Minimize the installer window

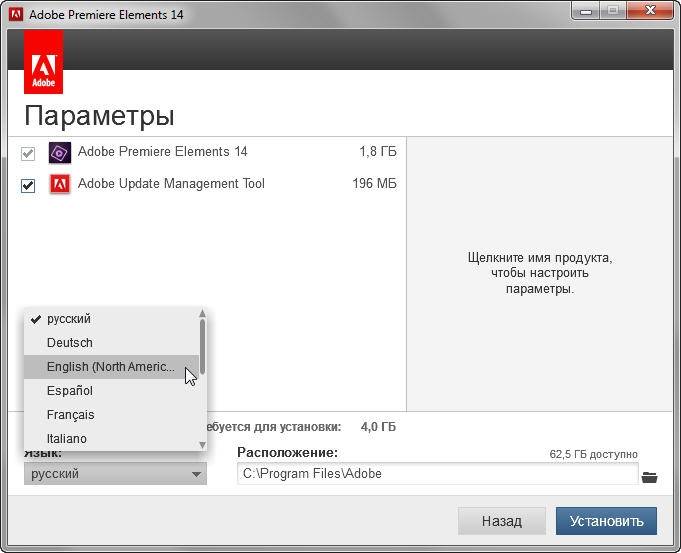tap(586, 11)
